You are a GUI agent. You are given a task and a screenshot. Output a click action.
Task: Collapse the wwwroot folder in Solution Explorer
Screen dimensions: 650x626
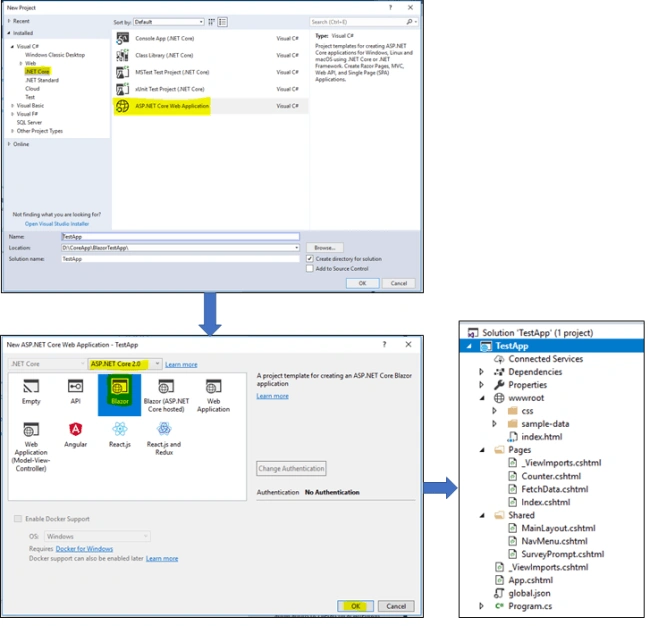tap(482, 398)
